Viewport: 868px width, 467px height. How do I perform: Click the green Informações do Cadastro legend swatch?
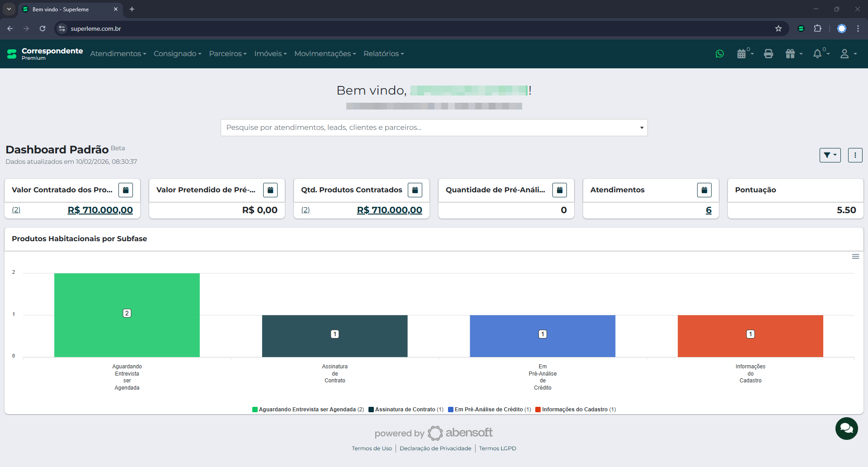coord(538,410)
